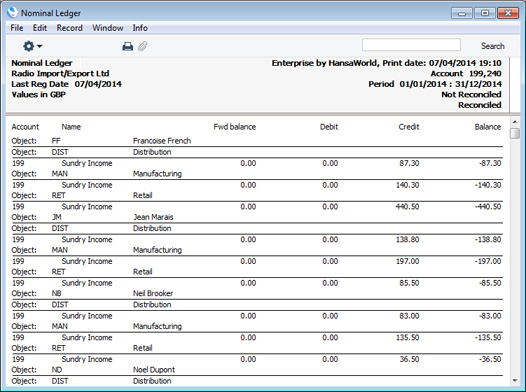Click the Account 199,240 header text
Image resolution: width=526 pixels, height=392 pixels.
point(466,73)
